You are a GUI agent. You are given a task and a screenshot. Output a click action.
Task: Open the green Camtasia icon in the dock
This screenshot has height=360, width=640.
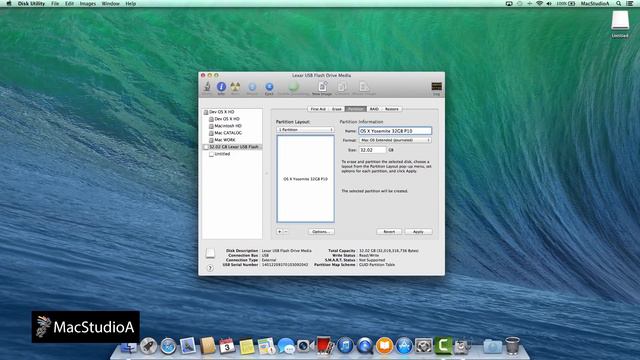(x=443, y=346)
